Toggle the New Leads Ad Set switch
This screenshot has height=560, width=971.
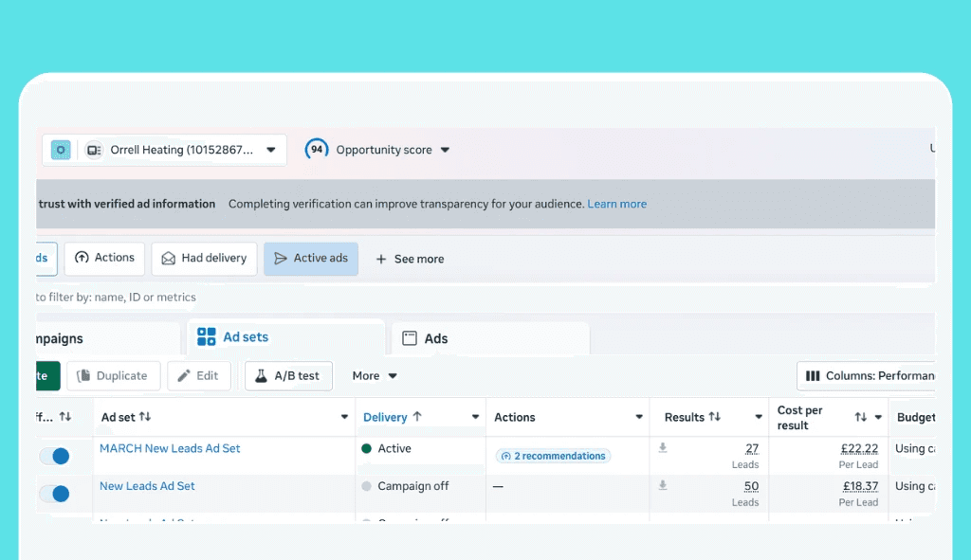(54, 494)
